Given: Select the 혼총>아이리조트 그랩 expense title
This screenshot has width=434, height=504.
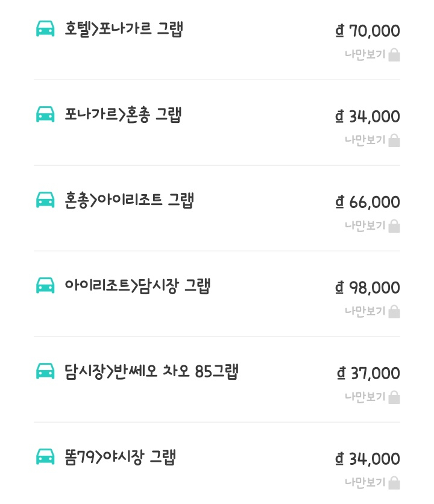Looking at the screenshot, I should 129,200.
